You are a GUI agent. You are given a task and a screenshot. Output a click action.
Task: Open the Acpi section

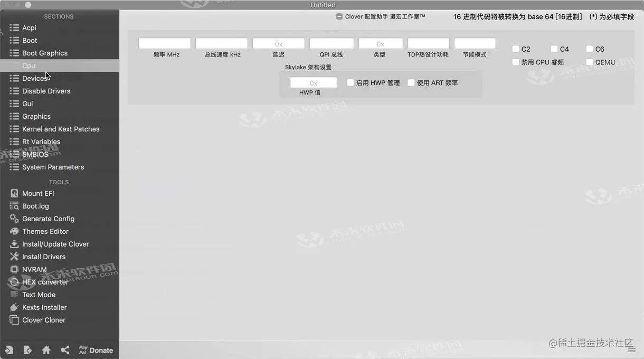59,27
